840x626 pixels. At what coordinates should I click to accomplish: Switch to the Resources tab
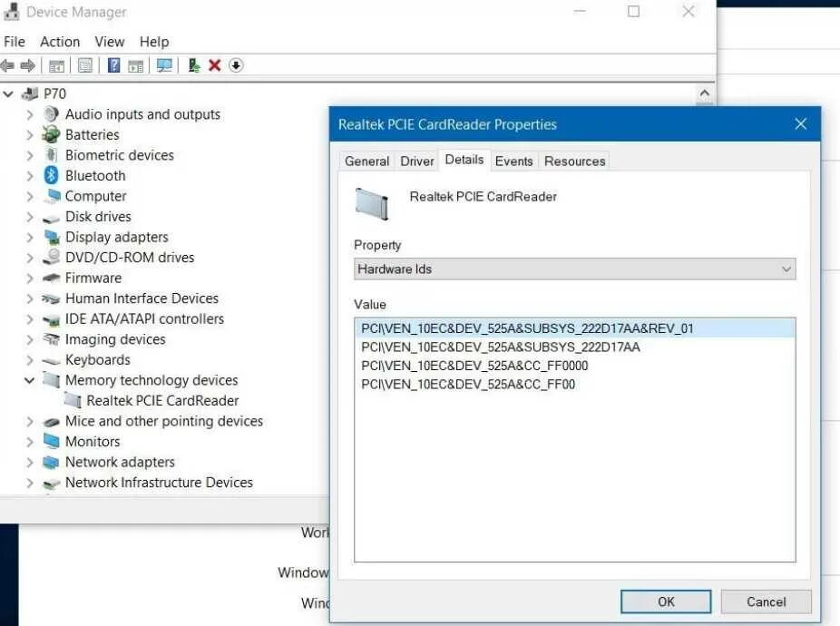[x=575, y=161]
